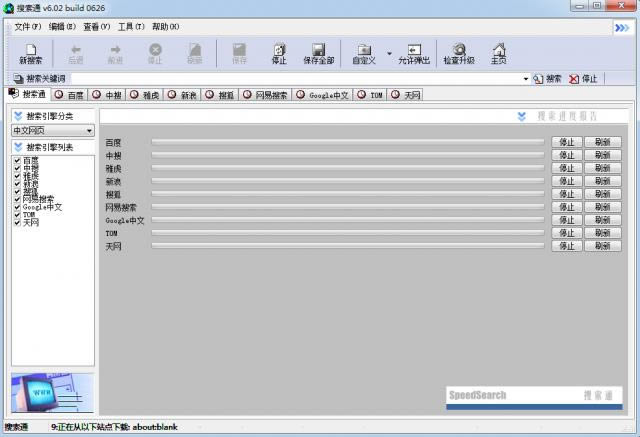640x437 pixels.
Task: Switch to the 百度 tab
Action: (69, 95)
